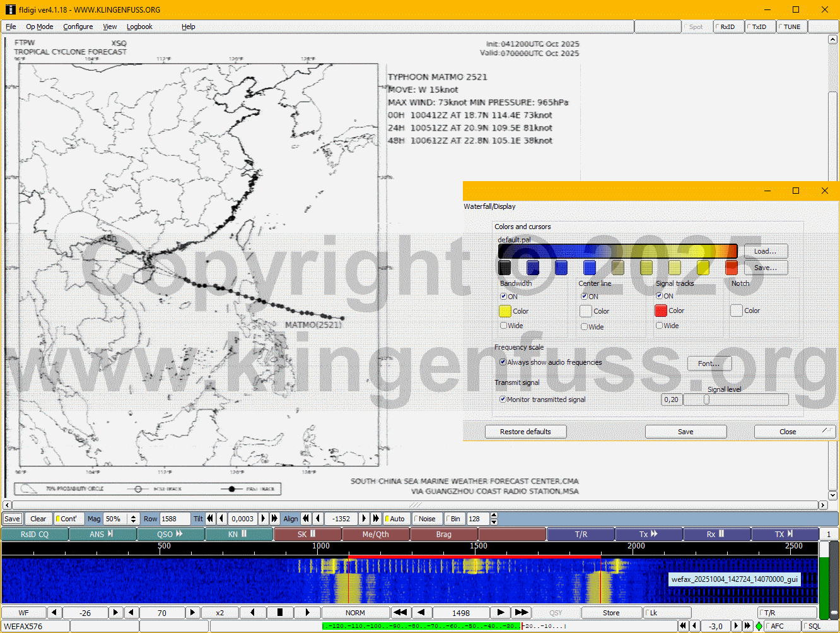The width and height of the screenshot is (840, 633).
Task: Open the Configure menu
Action: coord(78,27)
